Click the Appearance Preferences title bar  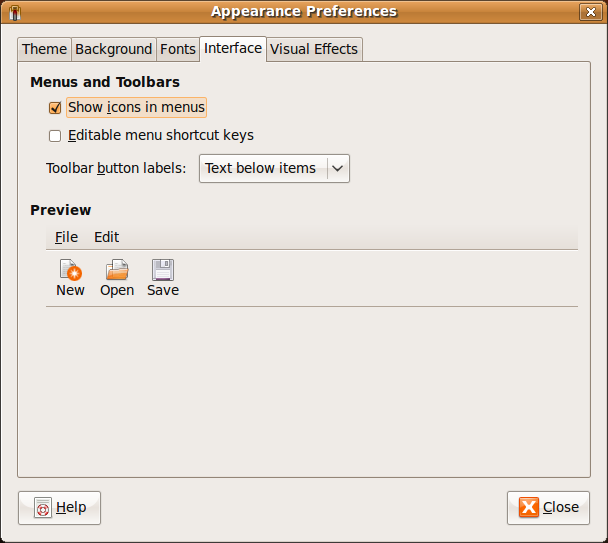303,12
